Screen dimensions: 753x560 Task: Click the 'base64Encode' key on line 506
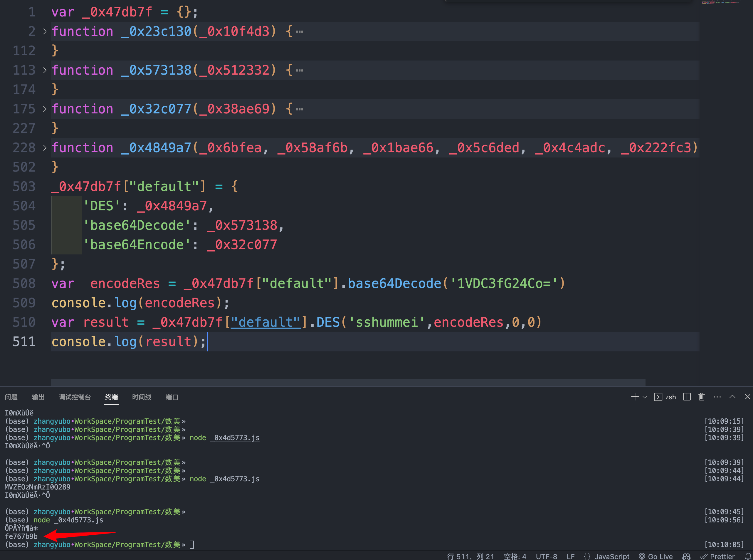click(137, 244)
